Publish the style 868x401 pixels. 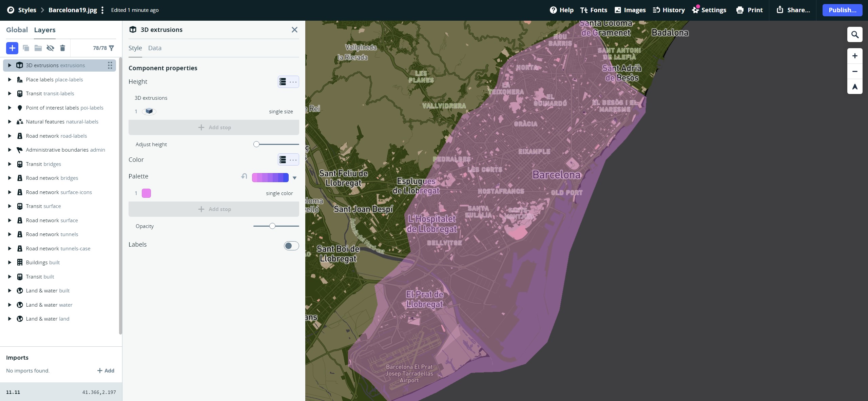(x=842, y=10)
